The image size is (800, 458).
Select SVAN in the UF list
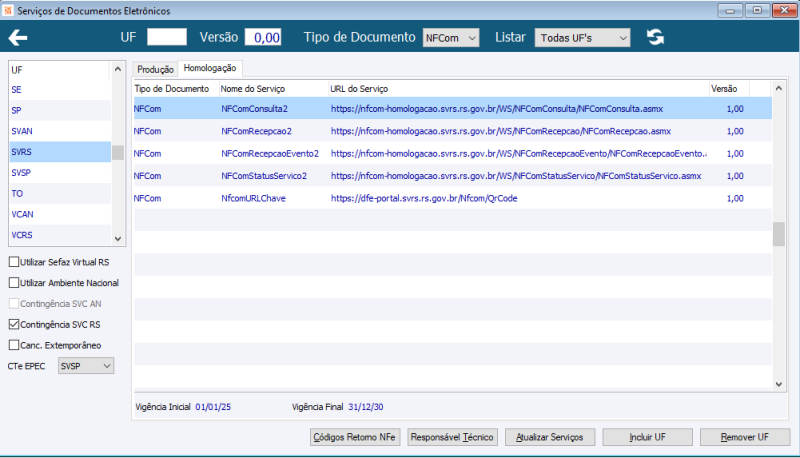point(60,131)
